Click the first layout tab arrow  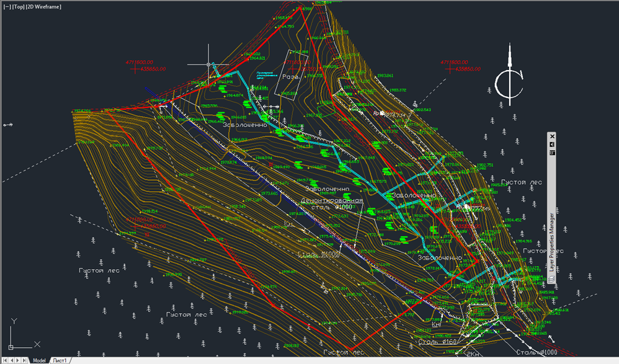5,360
